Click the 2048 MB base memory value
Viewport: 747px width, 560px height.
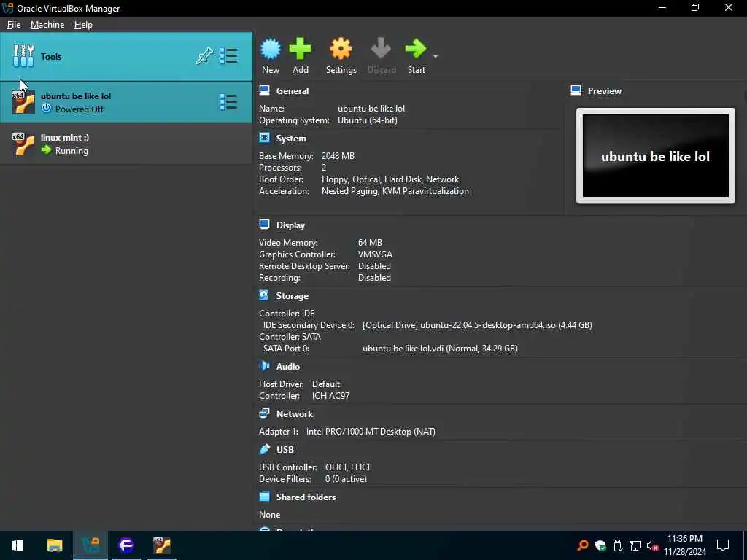338,156
